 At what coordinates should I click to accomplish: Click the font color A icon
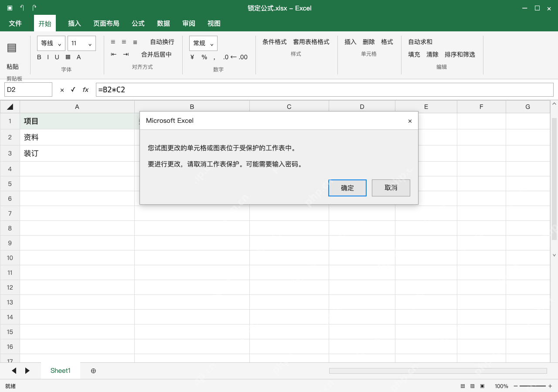point(79,57)
